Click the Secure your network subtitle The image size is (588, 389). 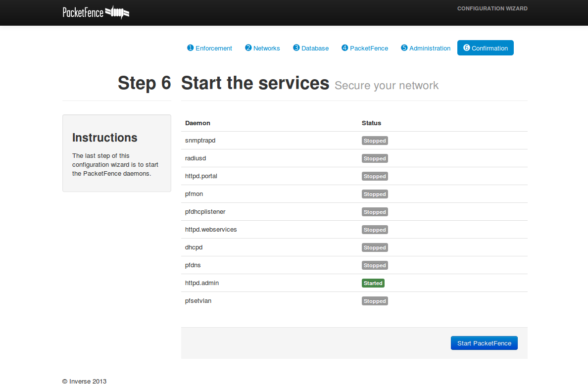coord(386,86)
